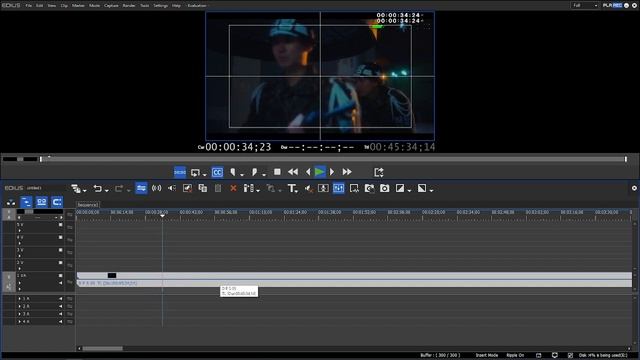Open the Undo history dropdown arrow
The height and width of the screenshot is (360, 640).
tap(107, 190)
